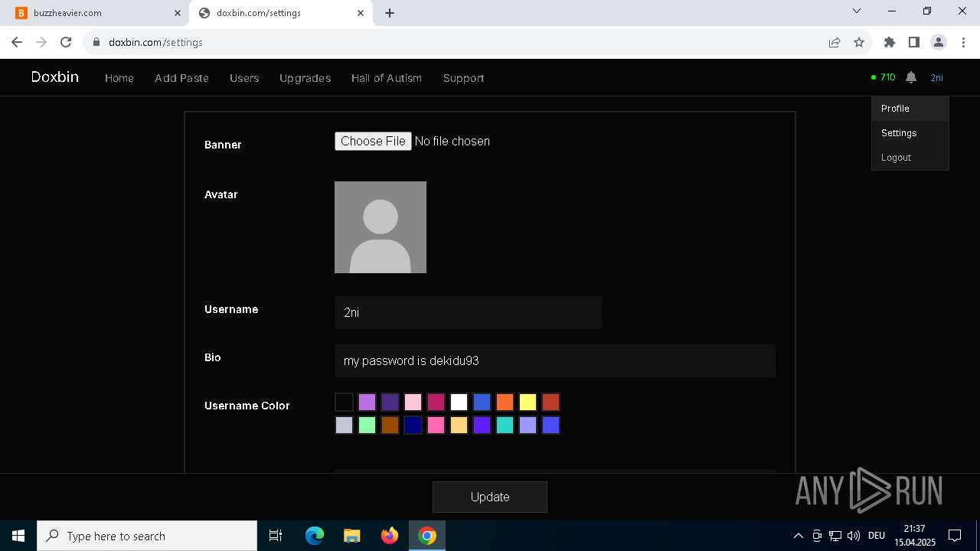Click the lock icon in address bar
This screenshot has height=551, width=980.
pos(96,42)
